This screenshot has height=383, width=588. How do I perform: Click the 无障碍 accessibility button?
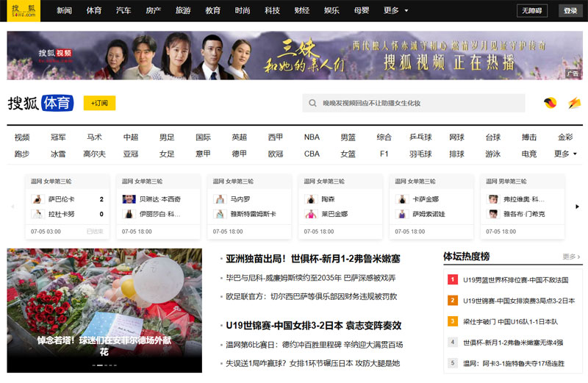(x=531, y=10)
